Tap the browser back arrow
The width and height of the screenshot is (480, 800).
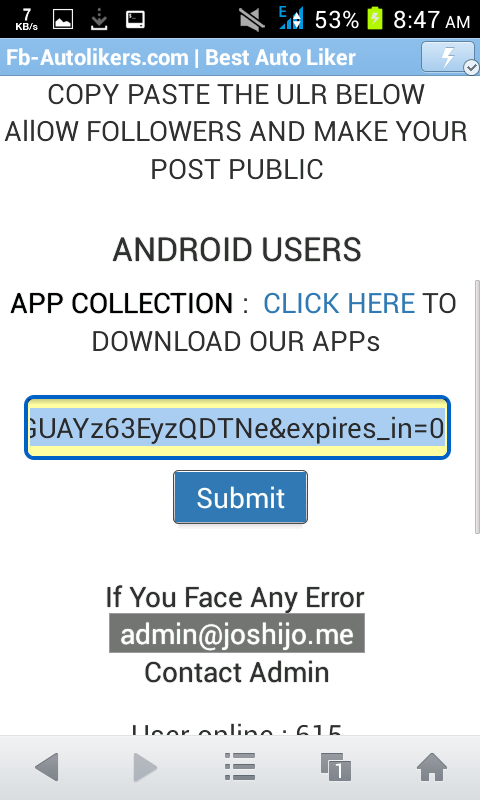coord(47,766)
